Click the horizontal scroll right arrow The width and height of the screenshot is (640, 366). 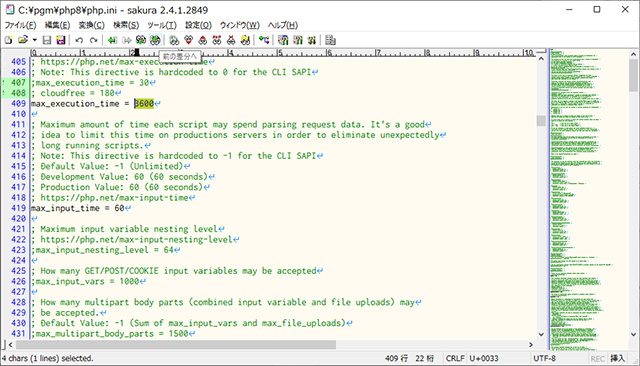[531, 345]
